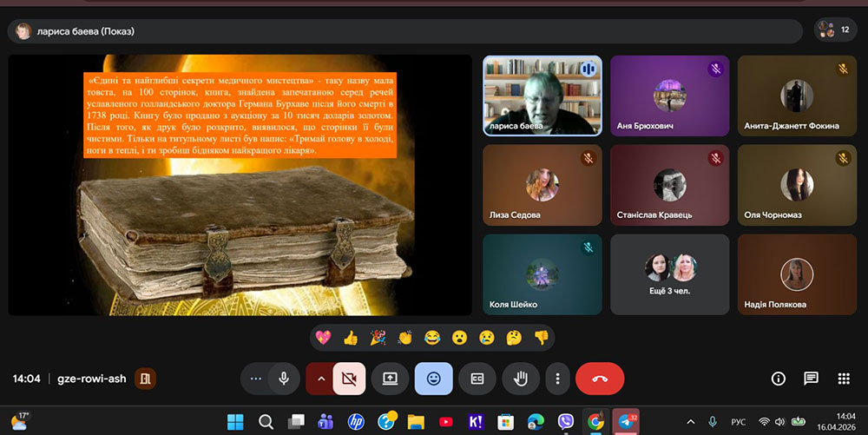Open audio settings dots beside the microphone
The image size is (868, 435).
tap(254, 379)
